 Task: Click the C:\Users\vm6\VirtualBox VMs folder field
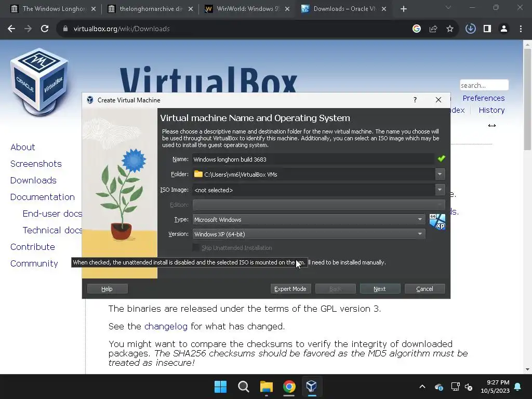pos(314,175)
